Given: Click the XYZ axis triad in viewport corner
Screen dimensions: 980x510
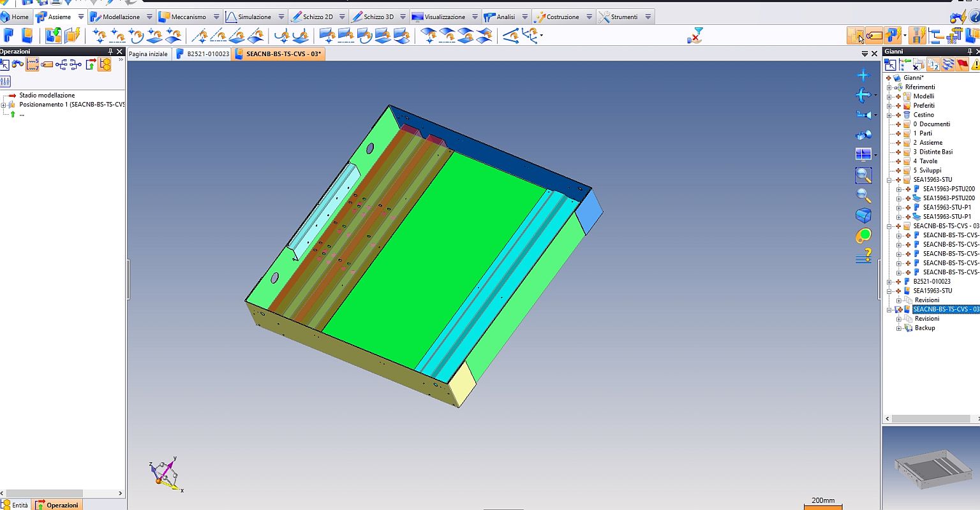Looking at the screenshot, I should coord(167,475).
